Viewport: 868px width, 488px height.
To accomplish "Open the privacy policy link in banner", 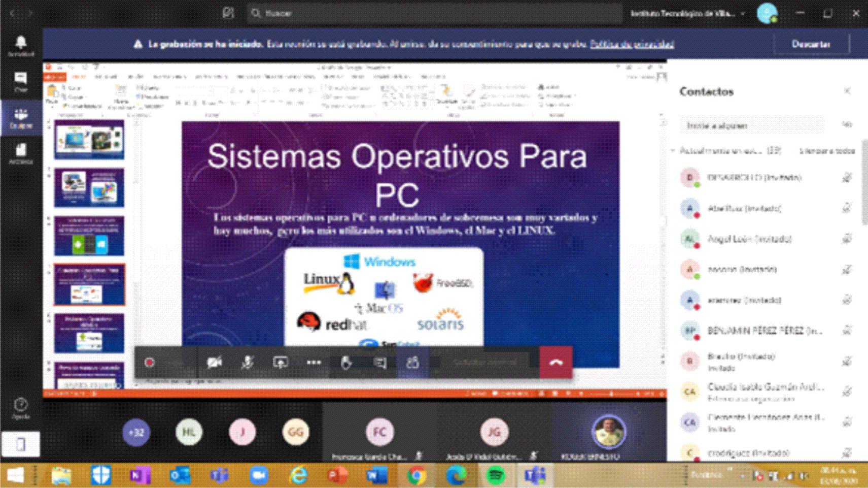I will pos(632,44).
